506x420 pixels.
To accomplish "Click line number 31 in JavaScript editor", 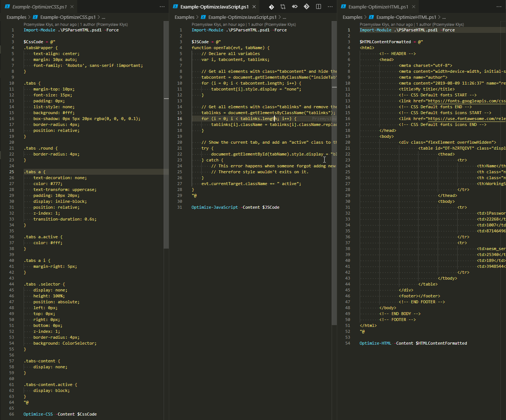I will 180,207.
